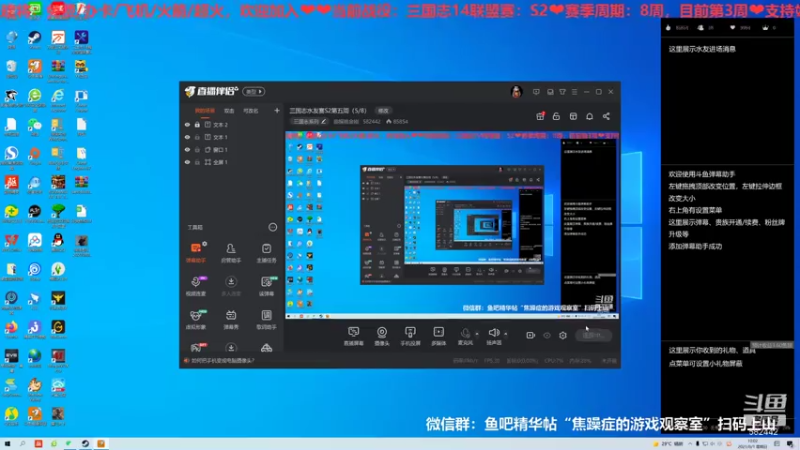
Task: Add 摄像头 camera source
Action: tap(382, 336)
